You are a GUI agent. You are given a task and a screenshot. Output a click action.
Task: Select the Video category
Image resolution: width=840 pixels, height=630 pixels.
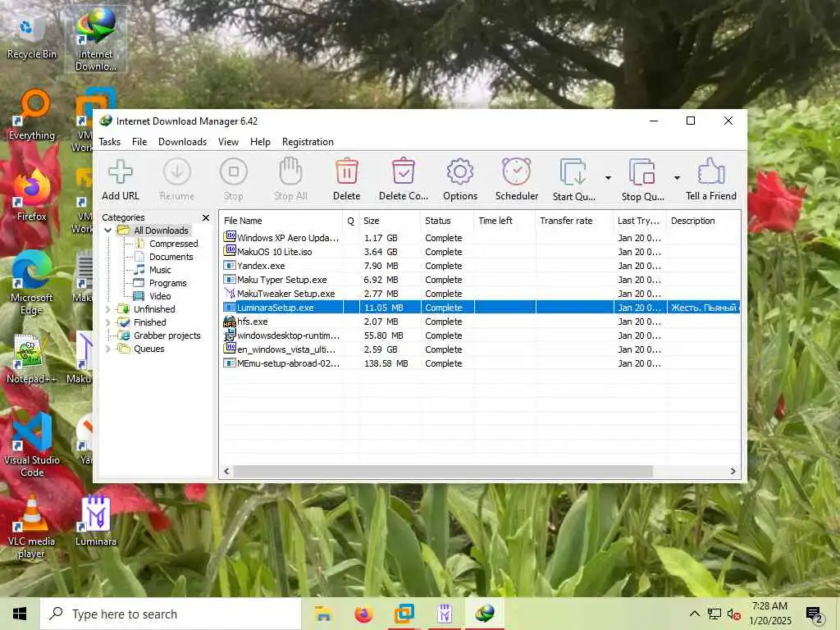(x=160, y=296)
